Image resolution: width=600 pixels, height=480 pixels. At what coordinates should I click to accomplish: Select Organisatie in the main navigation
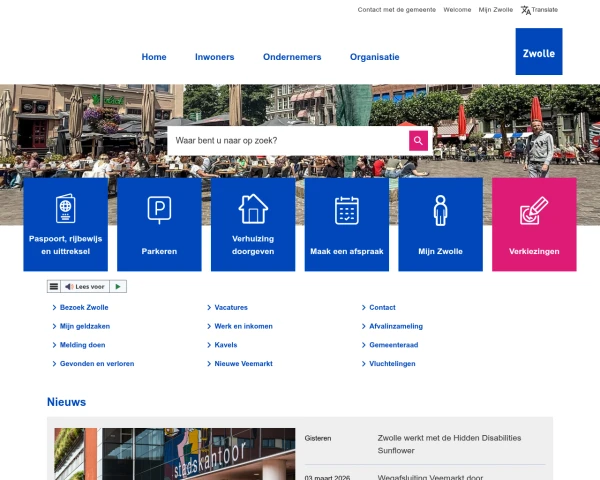coord(374,57)
